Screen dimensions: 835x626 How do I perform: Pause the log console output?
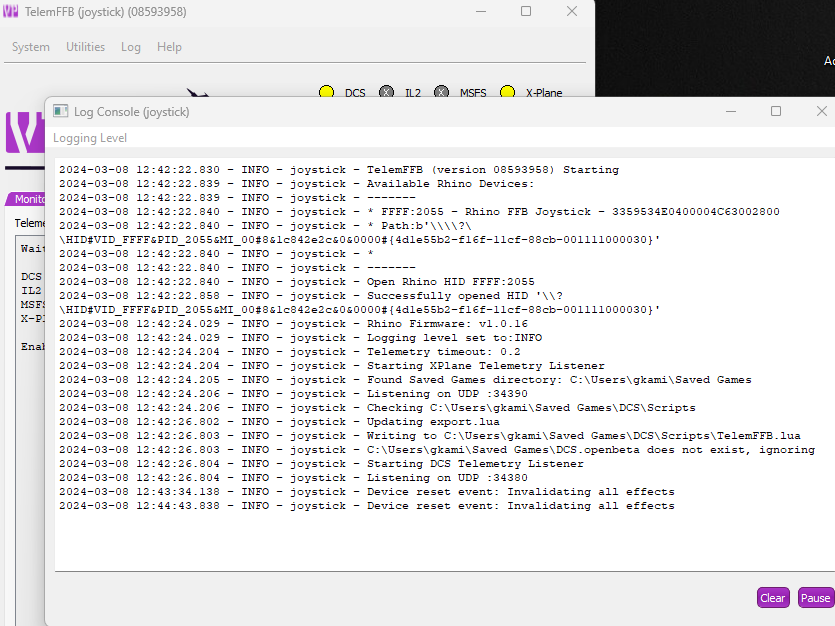(815, 598)
